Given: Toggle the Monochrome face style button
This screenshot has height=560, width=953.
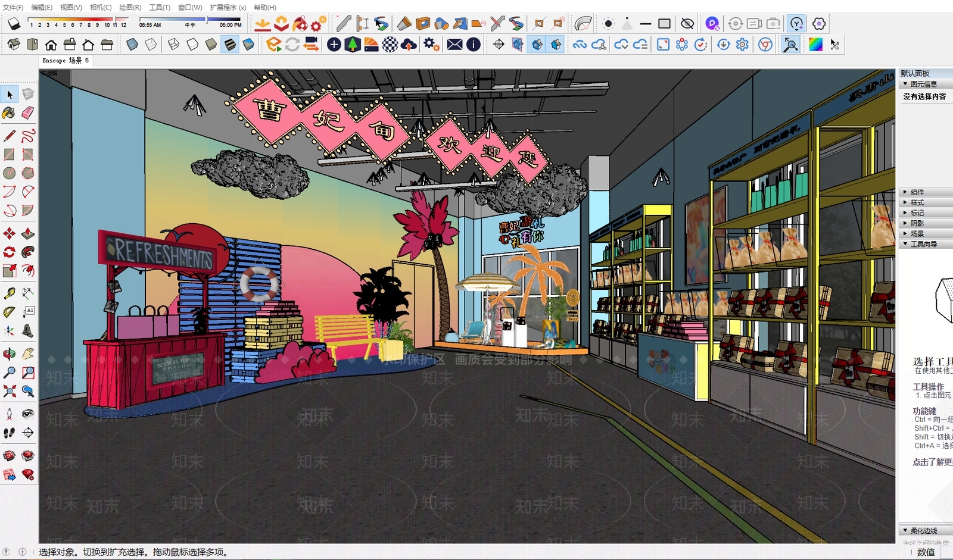Looking at the screenshot, I should click(x=248, y=45).
